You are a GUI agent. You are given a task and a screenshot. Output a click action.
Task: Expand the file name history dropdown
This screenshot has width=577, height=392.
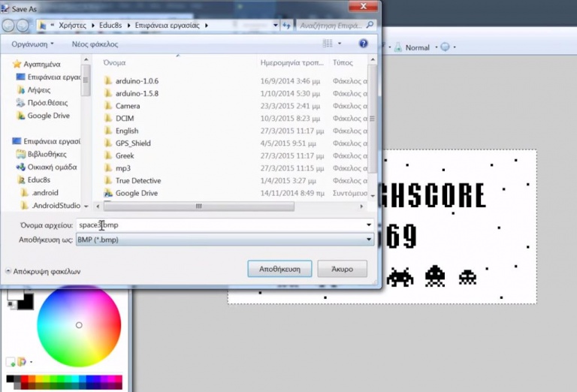368,225
